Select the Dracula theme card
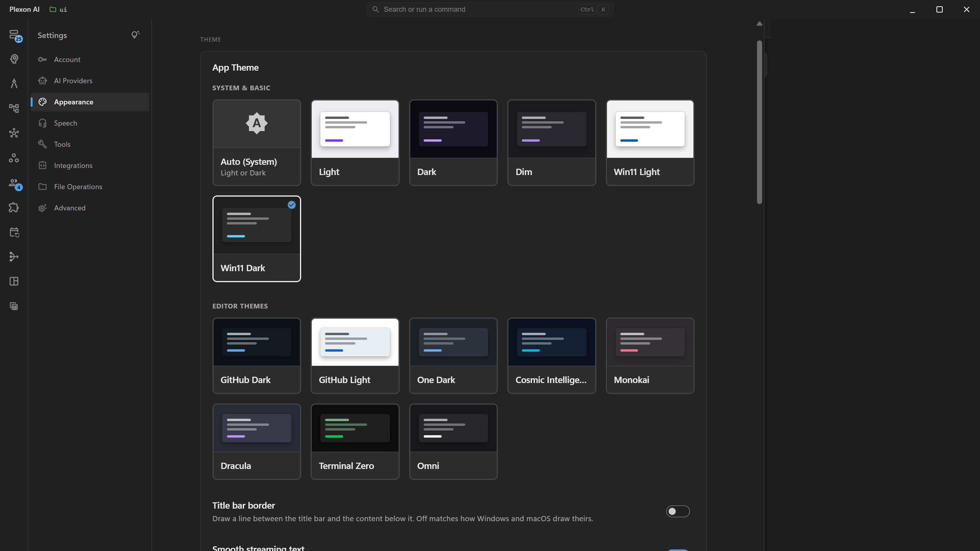The image size is (980, 551). [x=257, y=442]
